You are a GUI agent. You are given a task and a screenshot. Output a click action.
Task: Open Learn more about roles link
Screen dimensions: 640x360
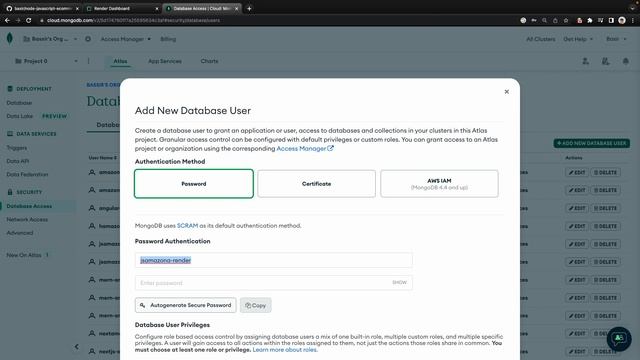point(284,350)
